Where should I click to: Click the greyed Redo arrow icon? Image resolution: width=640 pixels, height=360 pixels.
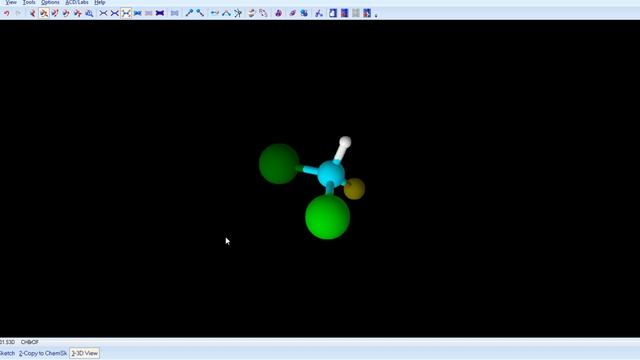18,13
